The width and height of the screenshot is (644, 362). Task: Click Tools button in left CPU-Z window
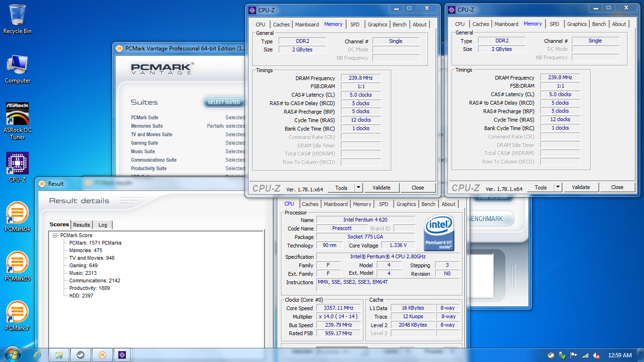pyautogui.click(x=341, y=188)
